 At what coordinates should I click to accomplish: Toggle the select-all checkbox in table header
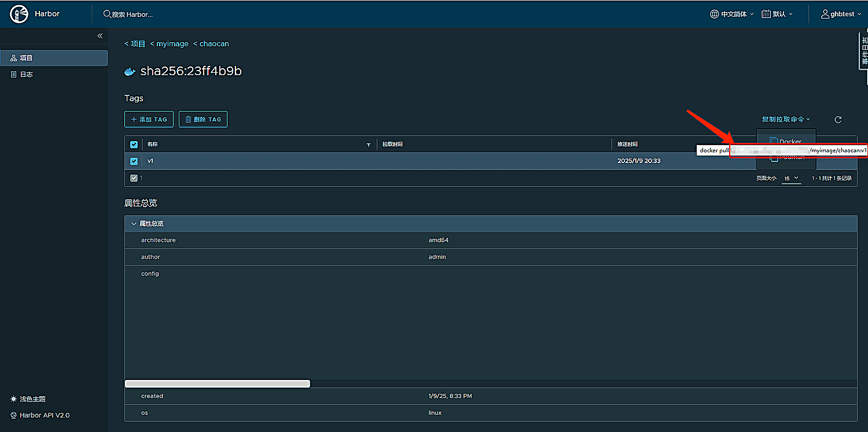pos(134,145)
